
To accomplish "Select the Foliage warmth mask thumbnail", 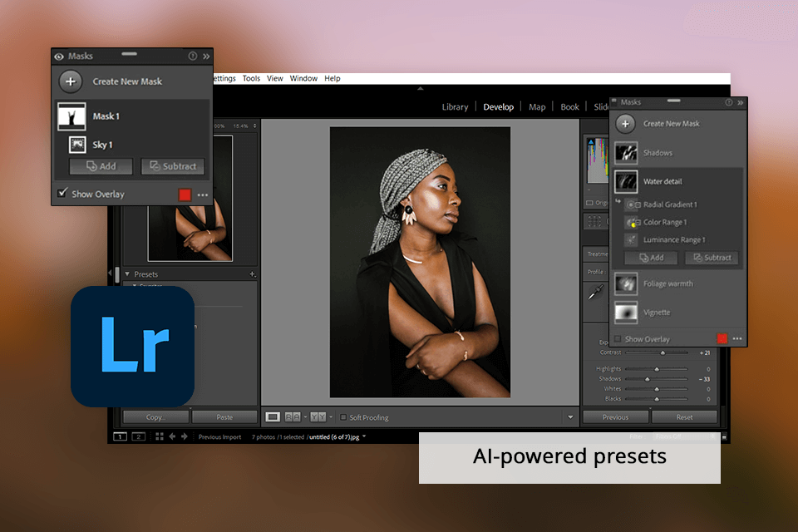I will (x=626, y=284).
